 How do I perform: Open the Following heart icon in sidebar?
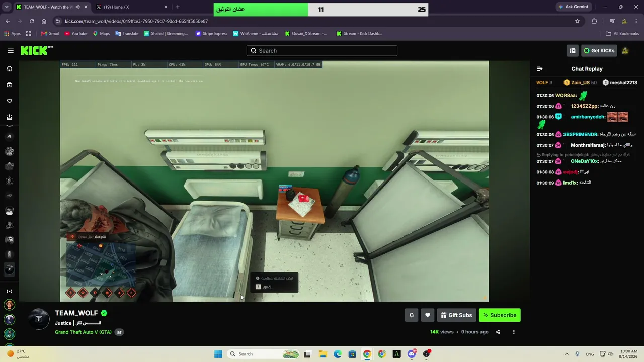click(9, 101)
